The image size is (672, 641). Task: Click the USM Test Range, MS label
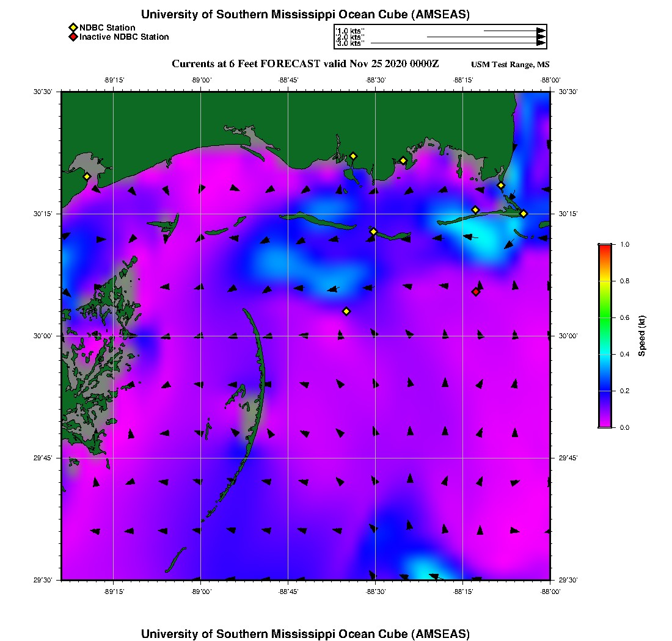point(510,65)
